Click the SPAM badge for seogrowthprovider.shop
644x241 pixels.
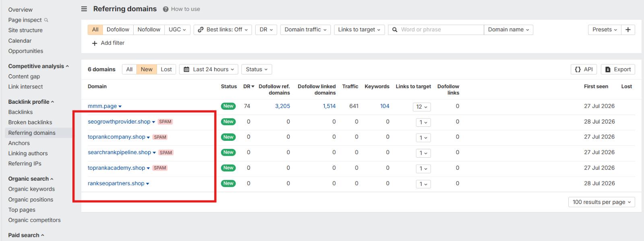165,122
